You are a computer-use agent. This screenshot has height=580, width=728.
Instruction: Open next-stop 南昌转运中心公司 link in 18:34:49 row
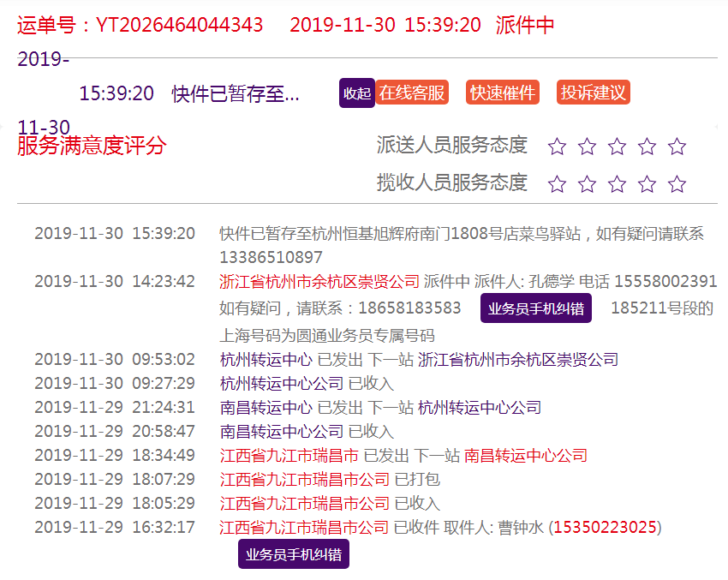(x=526, y=456)
